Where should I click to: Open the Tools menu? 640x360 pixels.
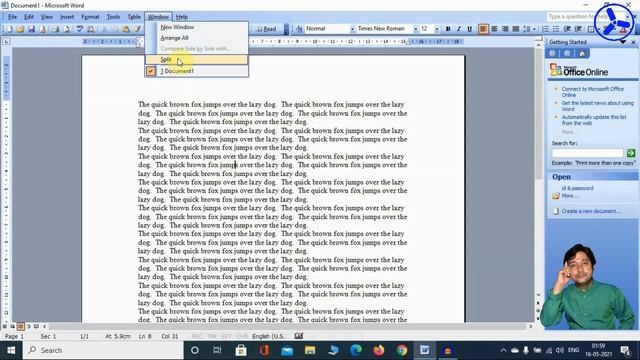(x=113, y=17)
